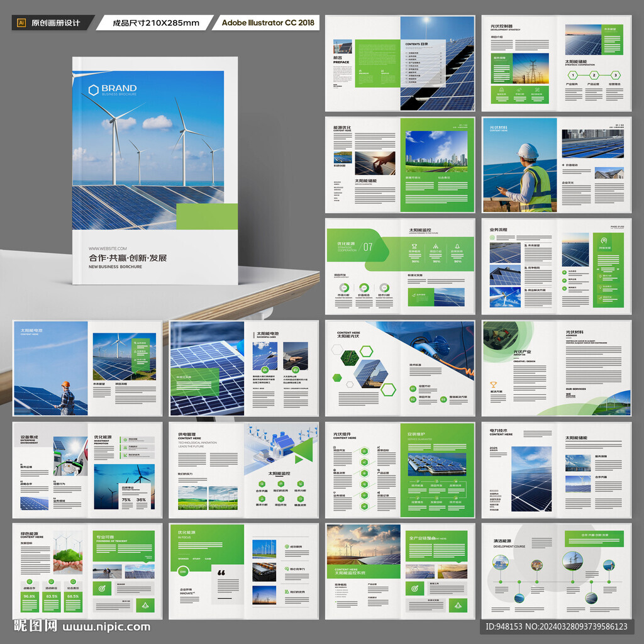Click the CONTENTS 目录 heading
This screenshot has height=644, width=644.
416,44
